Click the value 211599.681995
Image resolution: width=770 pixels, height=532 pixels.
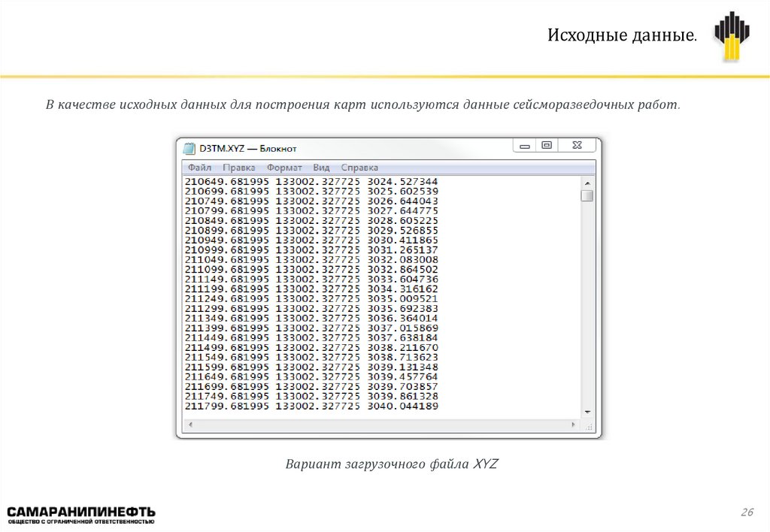227,367
